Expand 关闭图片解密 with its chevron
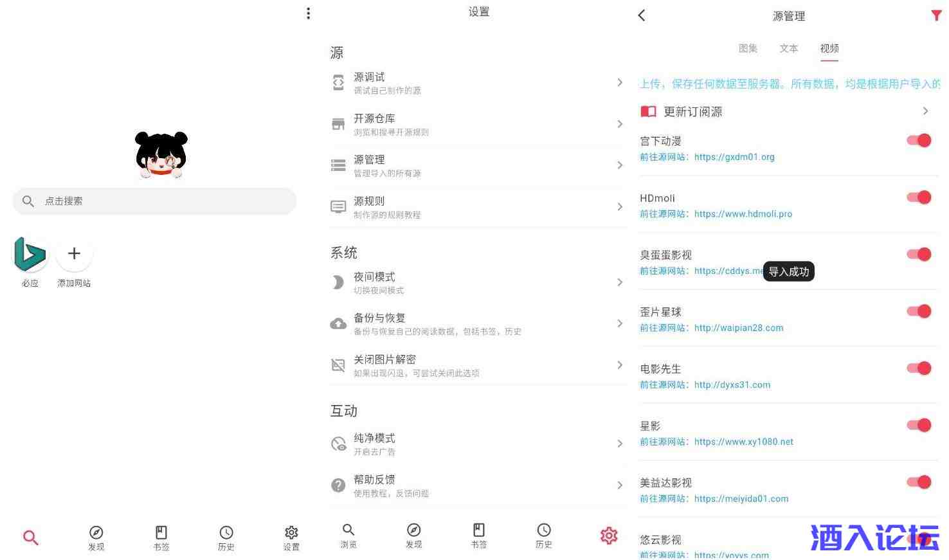This screenshot has height=560, width=949. (620, 365)
